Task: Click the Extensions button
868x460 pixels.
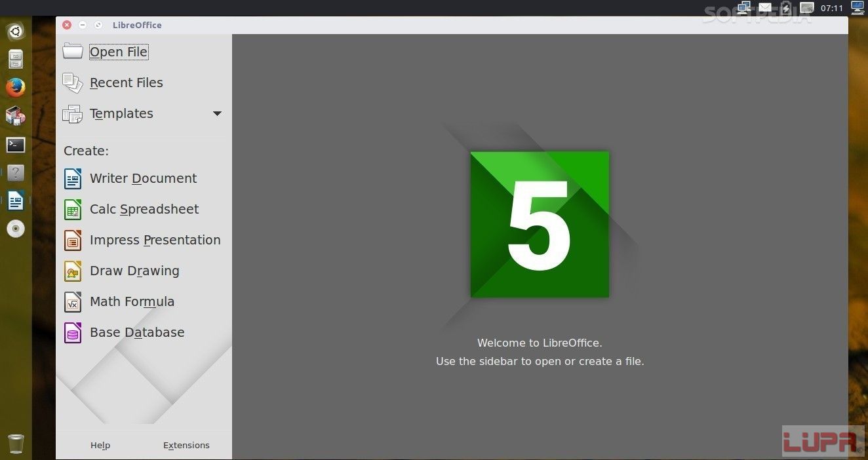Action: pos(186,446)
